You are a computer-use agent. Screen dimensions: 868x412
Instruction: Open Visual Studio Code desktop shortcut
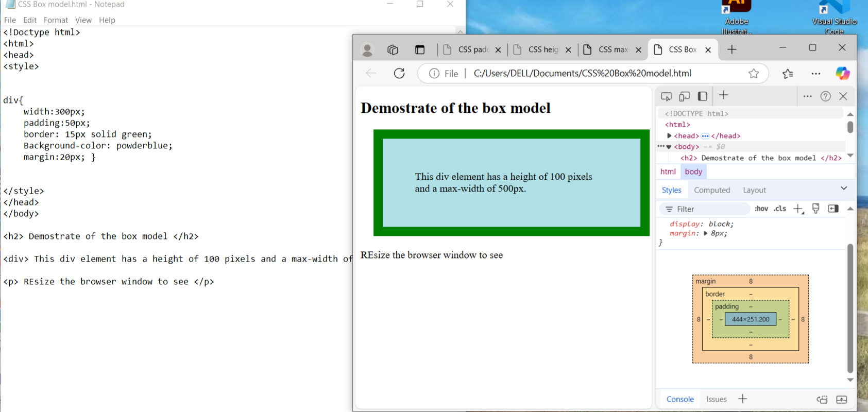tap(835, 18)
